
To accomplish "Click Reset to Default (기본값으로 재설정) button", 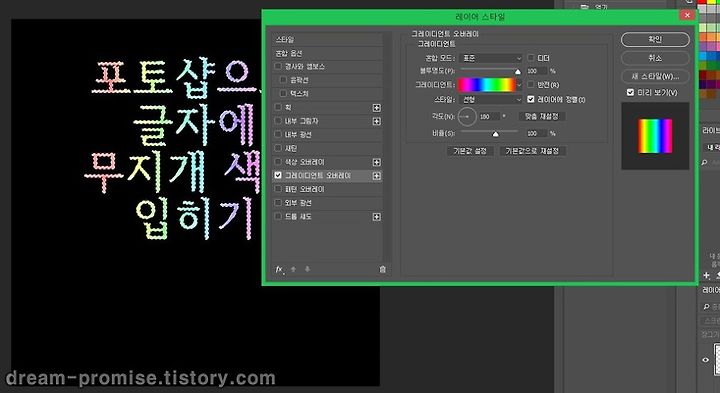I will coord(532,151).
